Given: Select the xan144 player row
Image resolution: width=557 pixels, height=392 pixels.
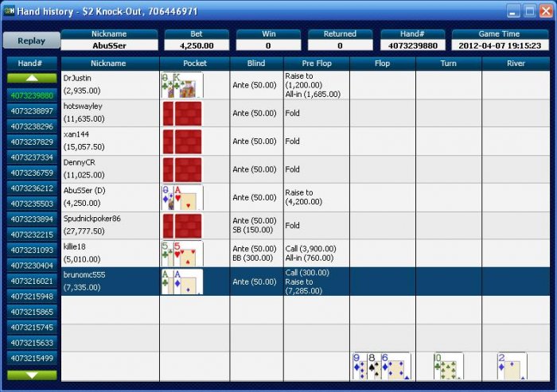Looking at the screenshot, I should click(306, 142).
